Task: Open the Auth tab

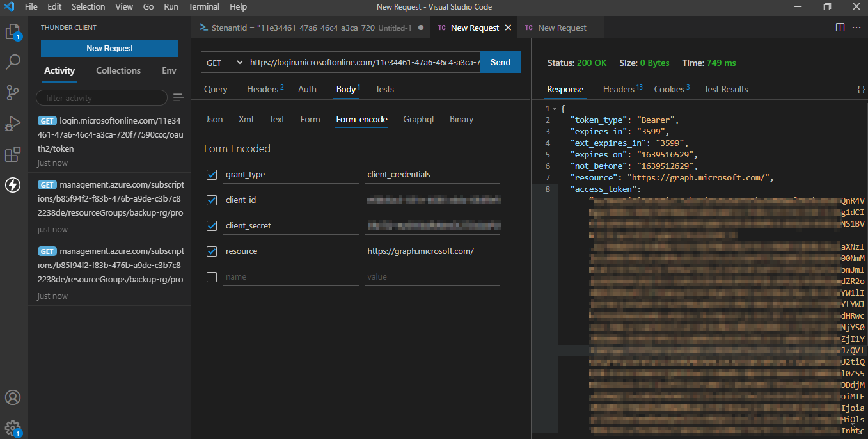Action: coord(307,89)
